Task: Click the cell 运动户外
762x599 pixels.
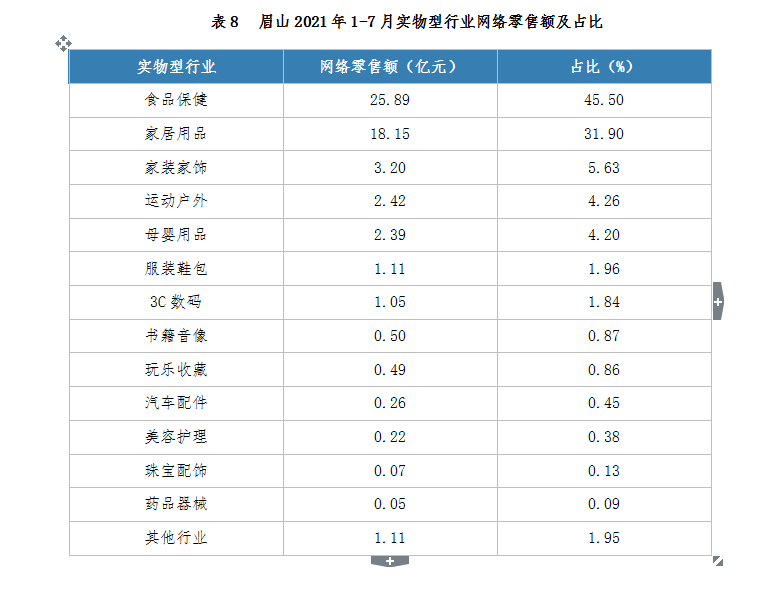Action: pyautogui.click(x=176, y=201)
